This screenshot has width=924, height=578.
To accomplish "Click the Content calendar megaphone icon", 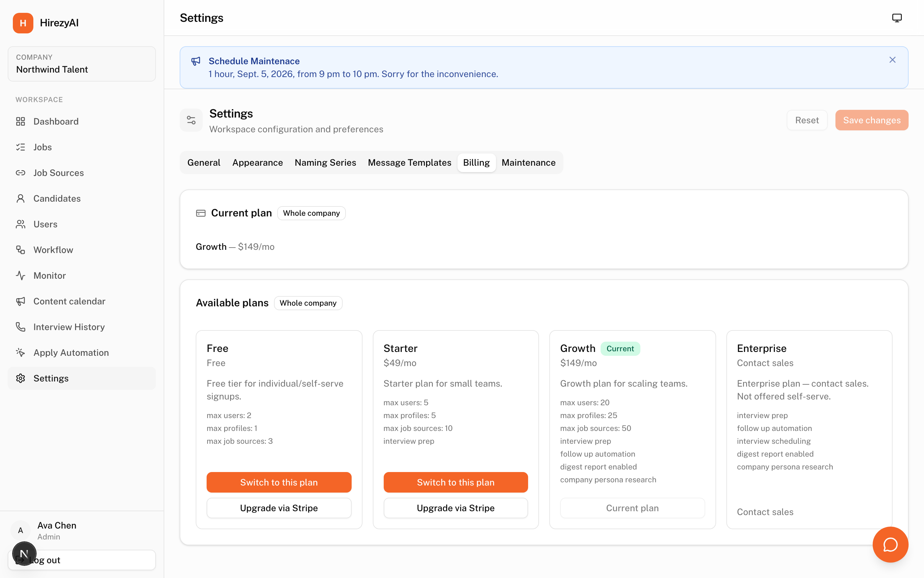I will [x=21, y=301].
